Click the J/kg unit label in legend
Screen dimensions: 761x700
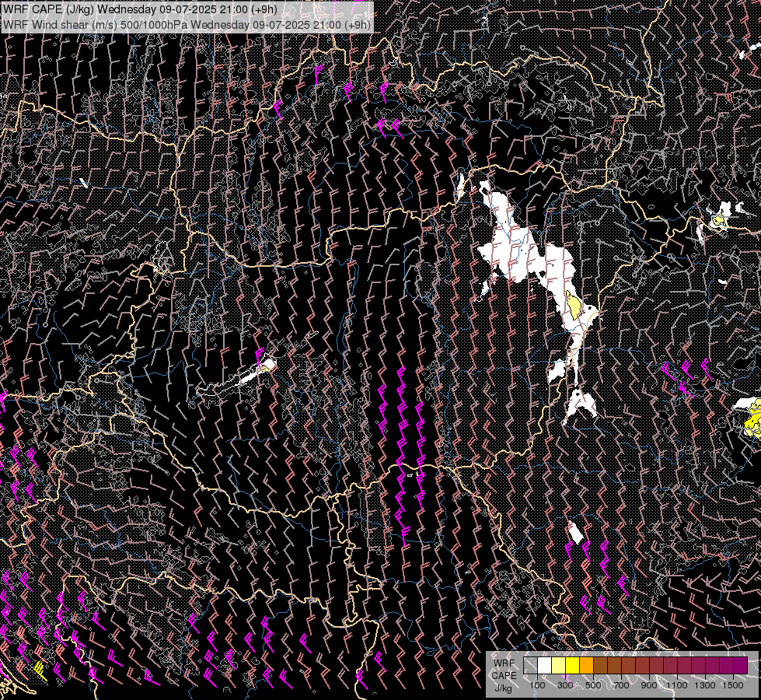(x=504, y=688)
